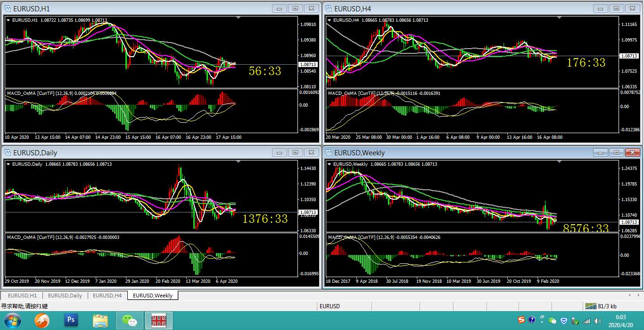This screenshot has width=644, height=330.
Task: Click the blue help question-mark tray icon
Action: (x=532, y=320)
